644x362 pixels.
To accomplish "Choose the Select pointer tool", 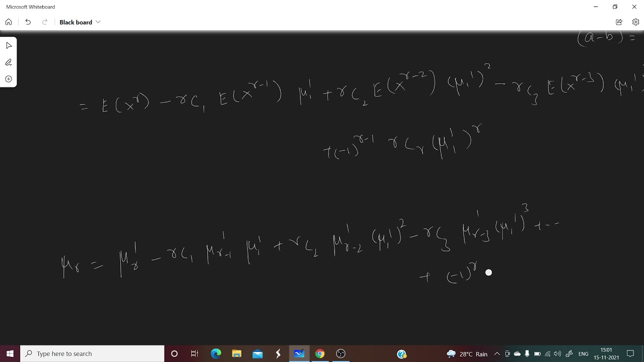I will coord(9,46).
